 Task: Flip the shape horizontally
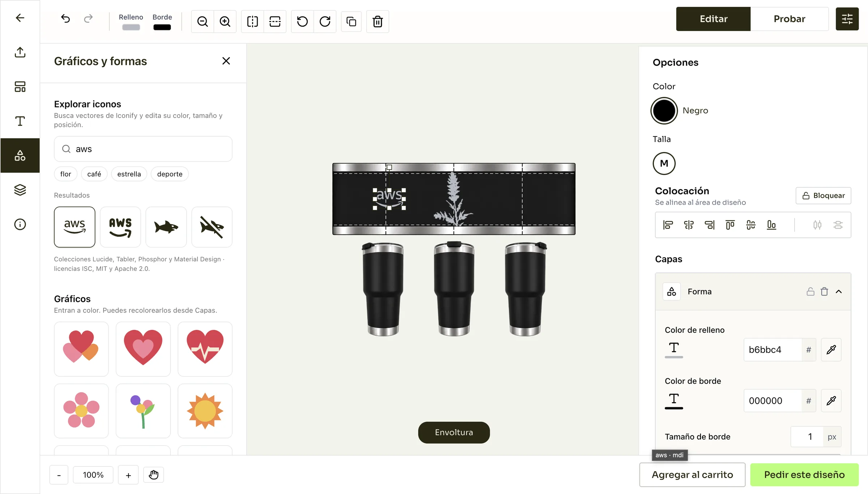(x=252, y=22)
